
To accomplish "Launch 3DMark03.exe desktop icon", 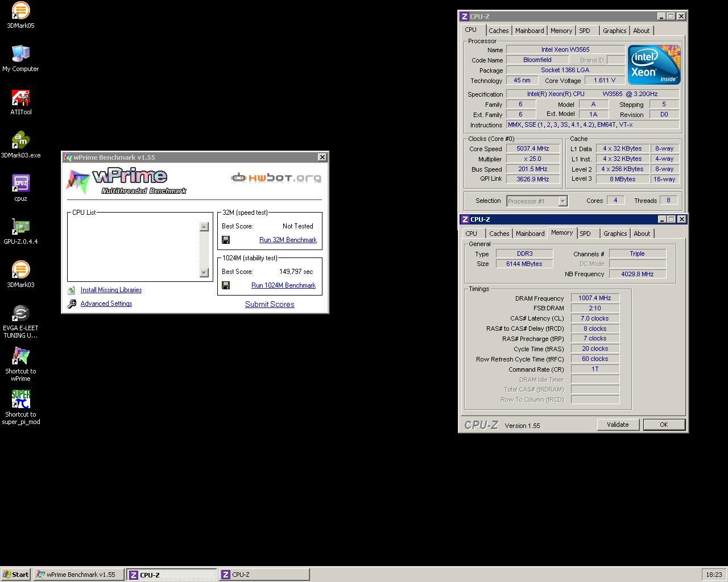I will (20, 141).
